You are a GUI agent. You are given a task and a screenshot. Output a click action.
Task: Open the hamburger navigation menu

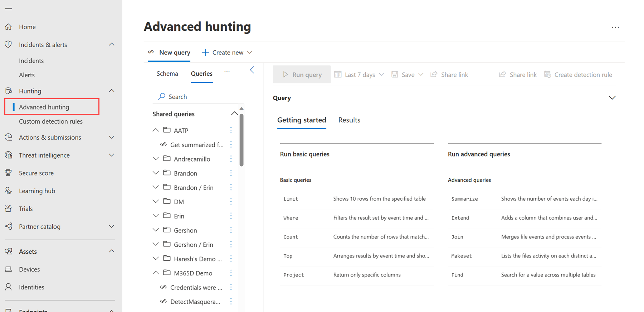tap(8, 8)
